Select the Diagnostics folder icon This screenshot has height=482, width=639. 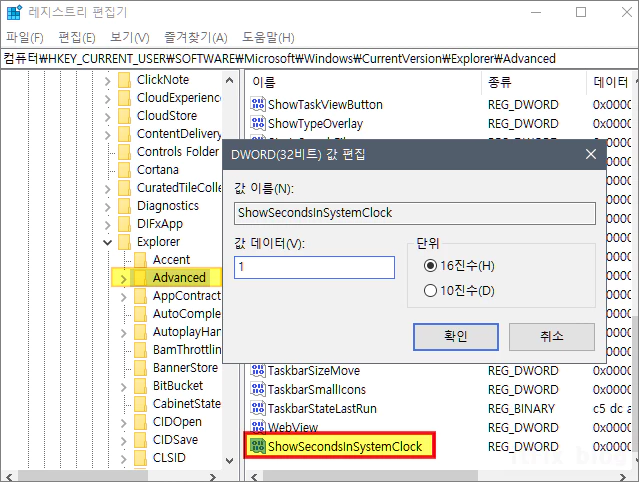pos(124,206)
